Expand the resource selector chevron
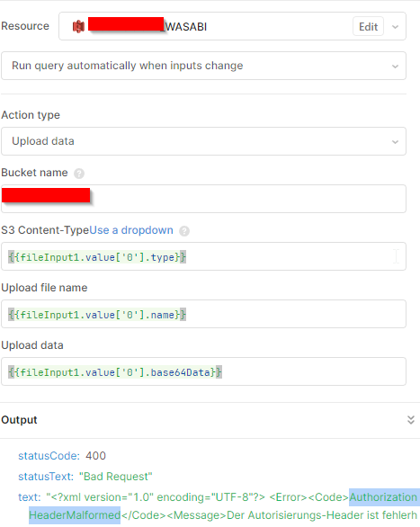 click(395, 27)
